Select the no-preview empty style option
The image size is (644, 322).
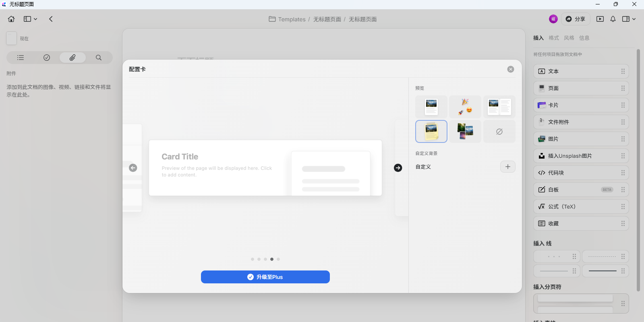(499, 132)
